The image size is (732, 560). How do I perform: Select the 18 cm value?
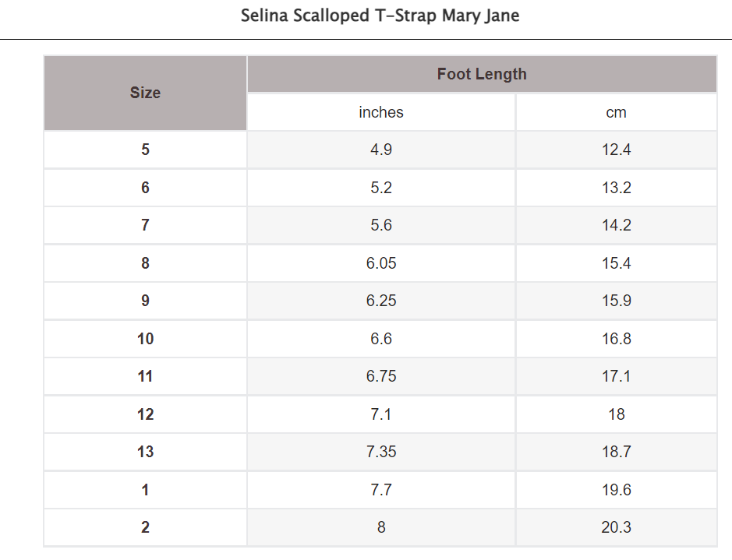[616, 414]
